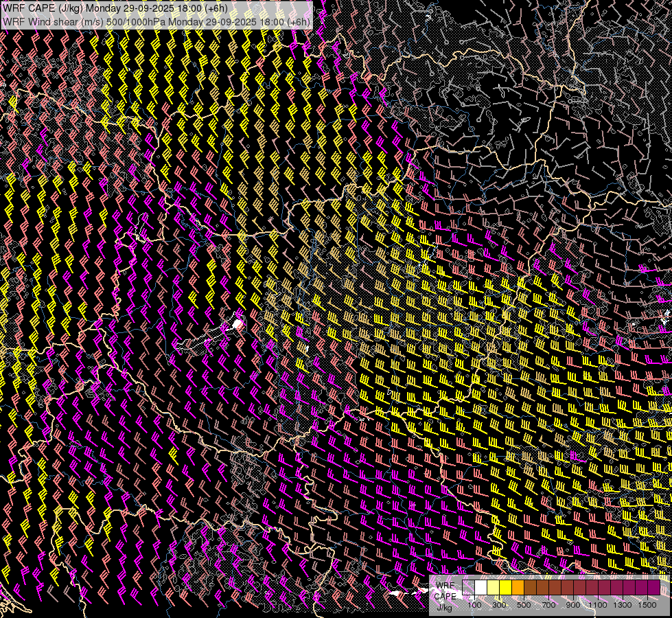Image resolution: width=672 pixels, height=618 pixels.
Task: Click the 1100 legend scale label
Action: 598,605
